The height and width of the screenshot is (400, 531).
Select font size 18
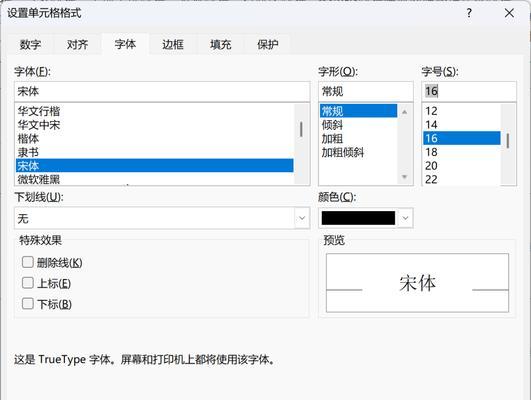pyautogui.click(x=462, y=152)
